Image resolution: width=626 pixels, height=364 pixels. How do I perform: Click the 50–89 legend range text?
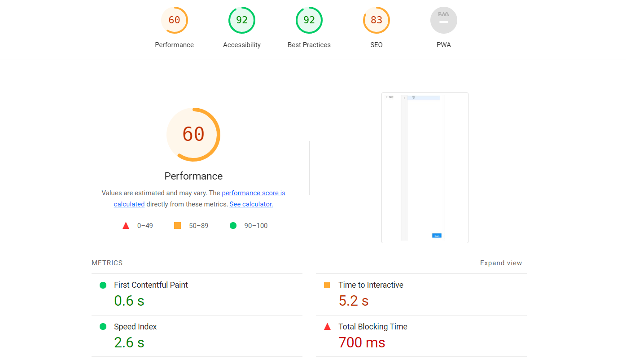(198, 226)
